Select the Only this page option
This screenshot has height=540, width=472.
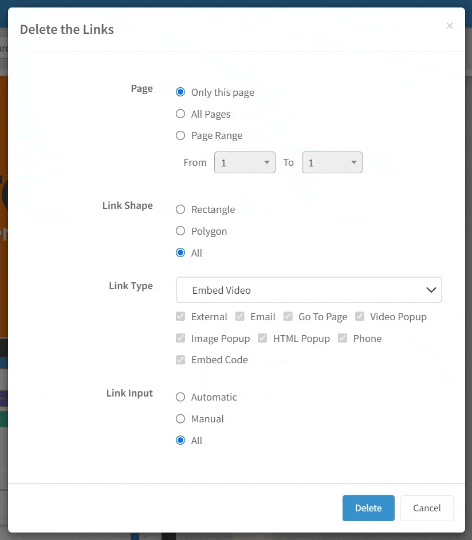pyautogui.click(x=180, y=92)
